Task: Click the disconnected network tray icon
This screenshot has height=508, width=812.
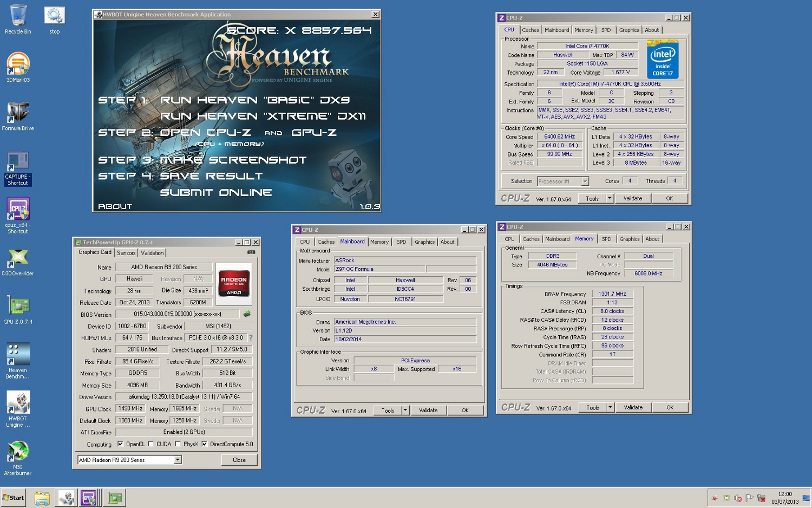Action: click(762, 498)
